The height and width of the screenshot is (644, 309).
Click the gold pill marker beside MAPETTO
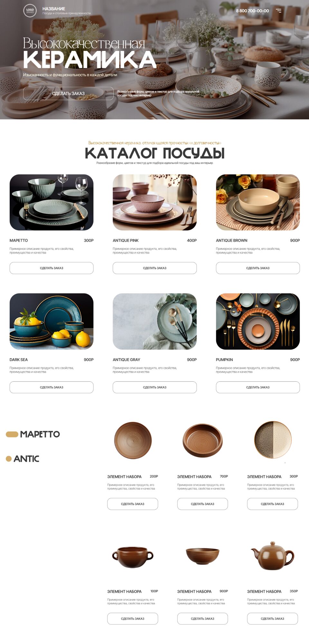tap(12, 434)
